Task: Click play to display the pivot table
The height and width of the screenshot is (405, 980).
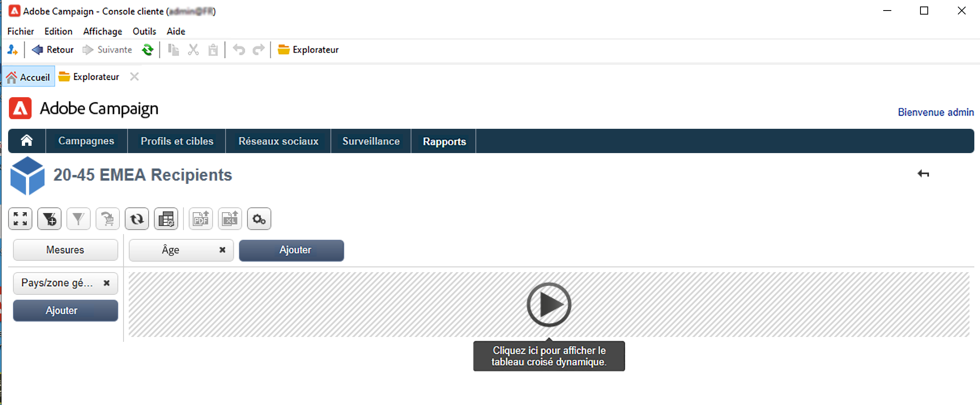Action: click(x=549, y=305)
